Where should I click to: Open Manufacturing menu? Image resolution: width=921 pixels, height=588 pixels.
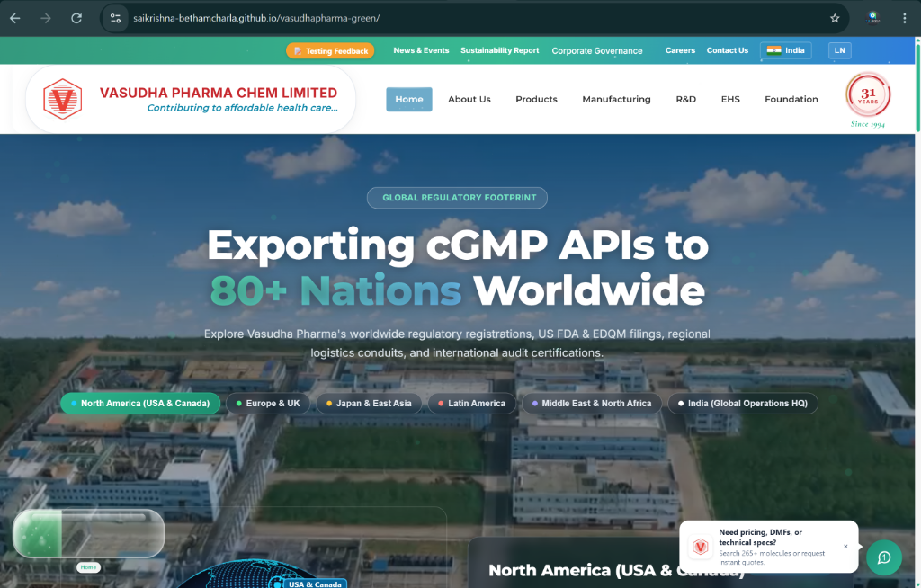pos(616,99)
